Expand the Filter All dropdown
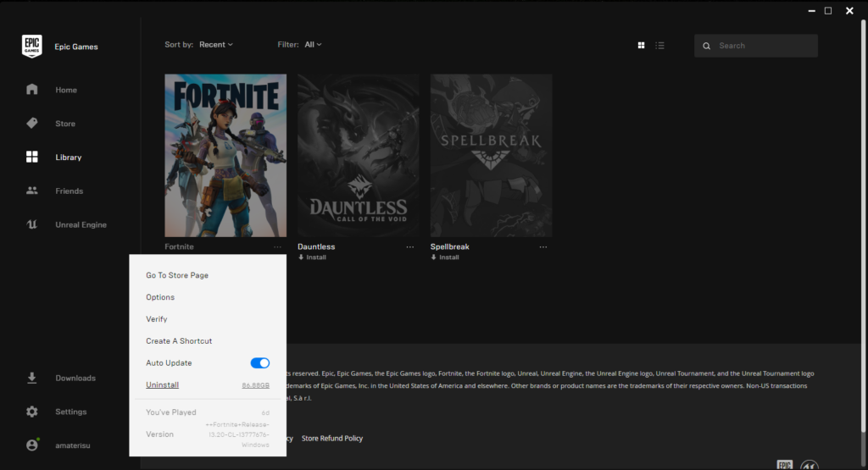This screenshot has height=470, width=868. (x=313, y=44)
